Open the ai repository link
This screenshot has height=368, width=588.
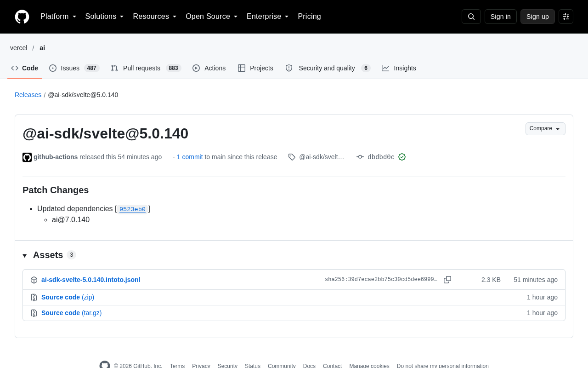[42, 48]
